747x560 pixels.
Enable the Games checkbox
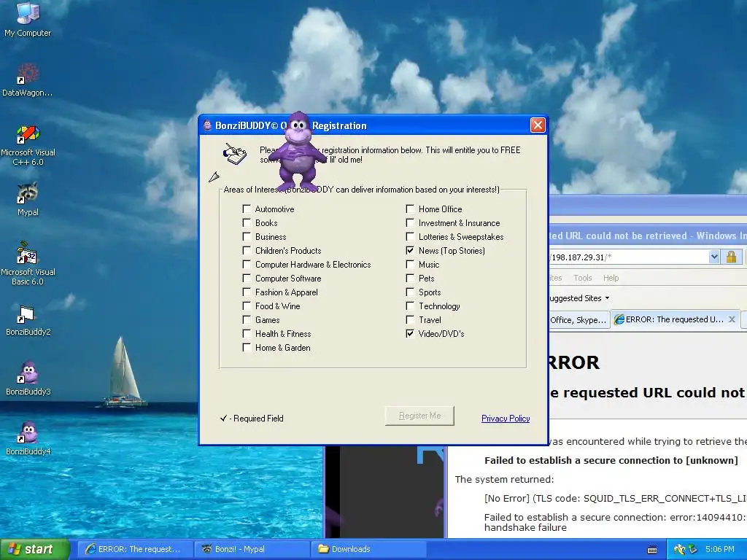247,319
